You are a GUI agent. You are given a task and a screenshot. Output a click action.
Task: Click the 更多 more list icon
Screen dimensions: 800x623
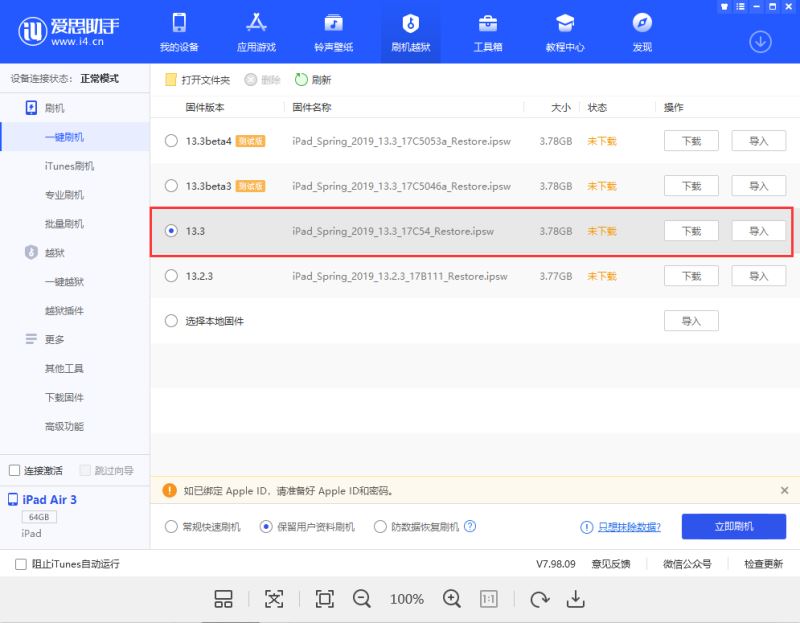click(x=31, y=339)
